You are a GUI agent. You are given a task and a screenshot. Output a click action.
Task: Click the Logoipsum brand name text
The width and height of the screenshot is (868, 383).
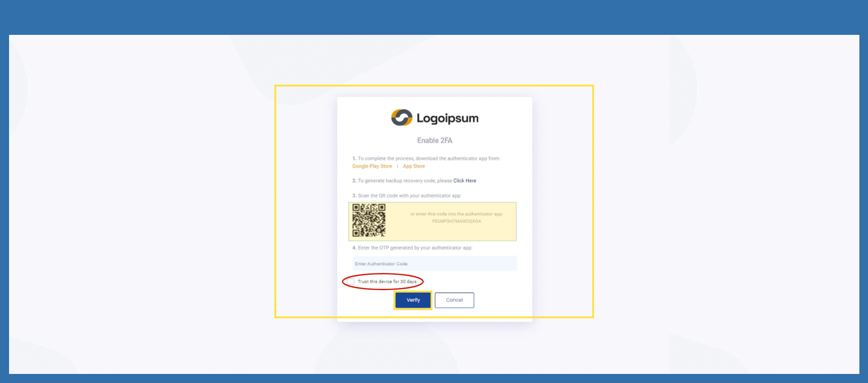(x=447, y=118)
